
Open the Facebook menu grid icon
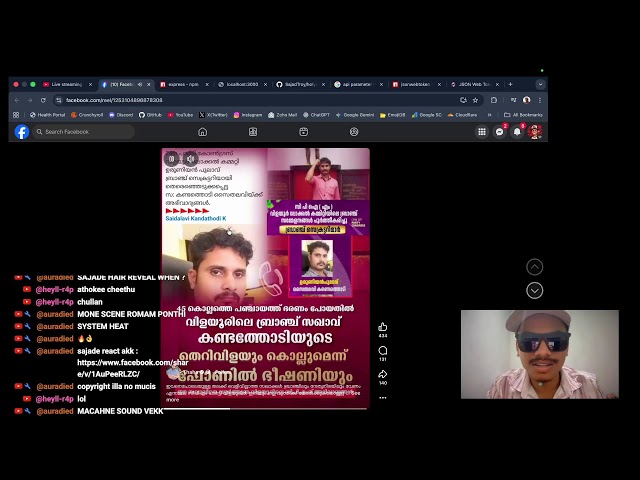[x=482, y=132]
